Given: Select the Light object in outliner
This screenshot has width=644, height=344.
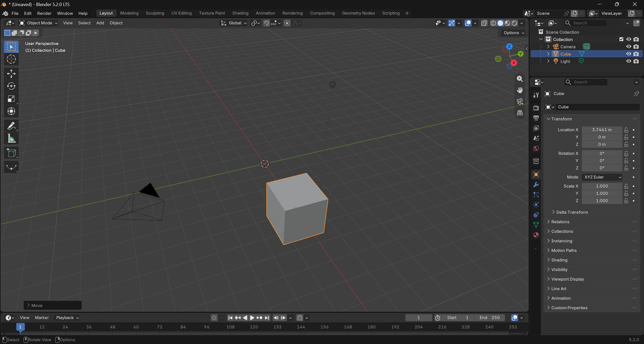Looking at the screenshot, I should (565, 61).
